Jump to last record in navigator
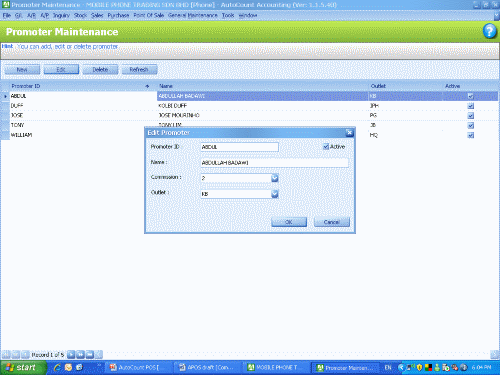This screenshot has height=375, width=500. click(x=89, y=355)
